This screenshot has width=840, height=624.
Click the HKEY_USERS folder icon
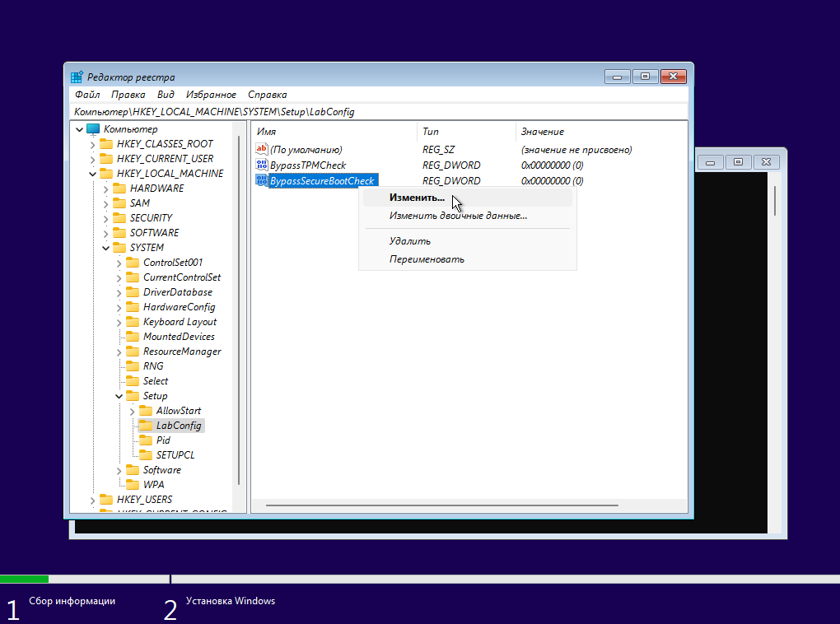pyautogui.click(x=106, y=500)
